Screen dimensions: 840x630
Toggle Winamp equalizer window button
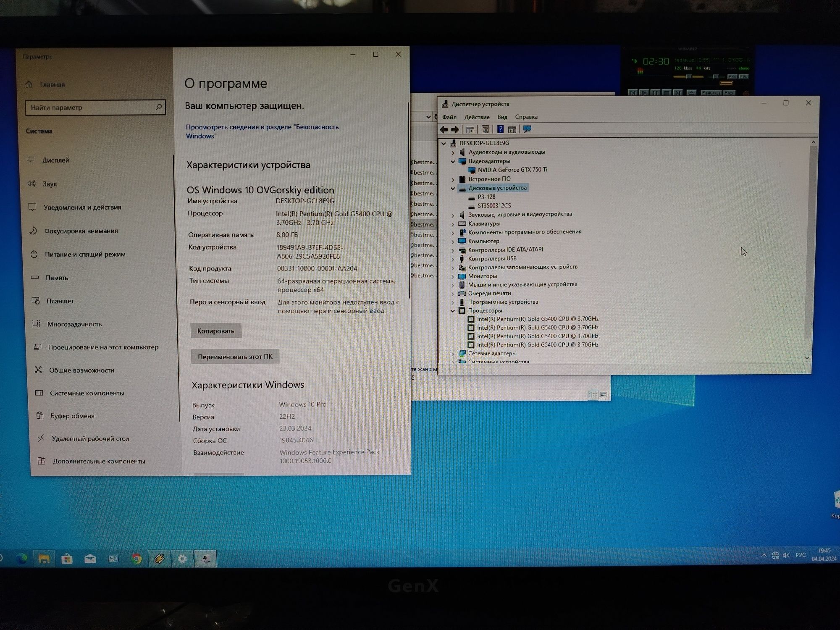point(732,77)
